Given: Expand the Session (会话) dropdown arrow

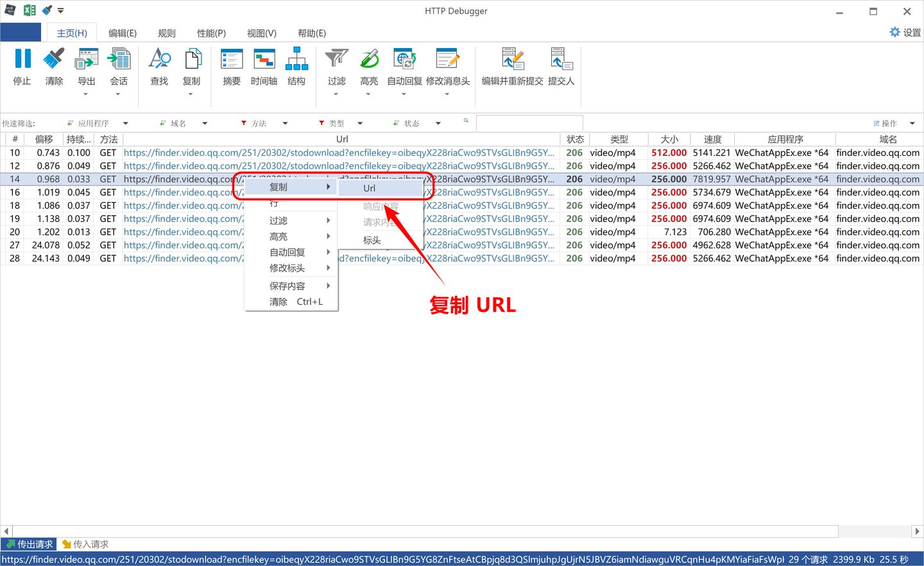Looking at the screenshot, I should [118, 94].
